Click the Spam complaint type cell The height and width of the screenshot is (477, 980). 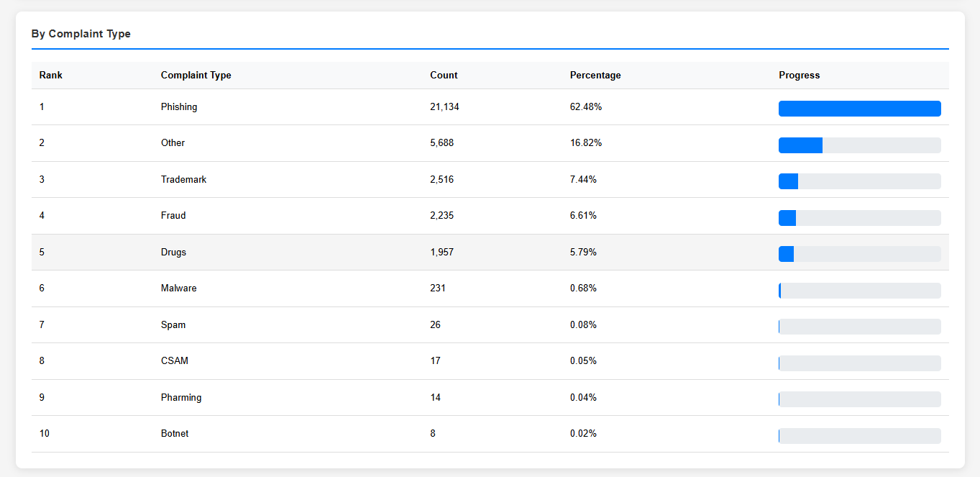pos(173,325)
